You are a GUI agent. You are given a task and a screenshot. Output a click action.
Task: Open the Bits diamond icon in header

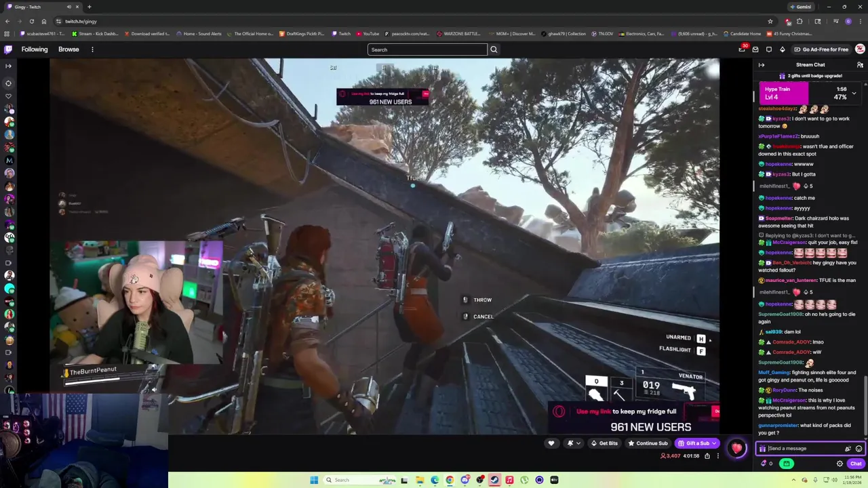[783, 49]
